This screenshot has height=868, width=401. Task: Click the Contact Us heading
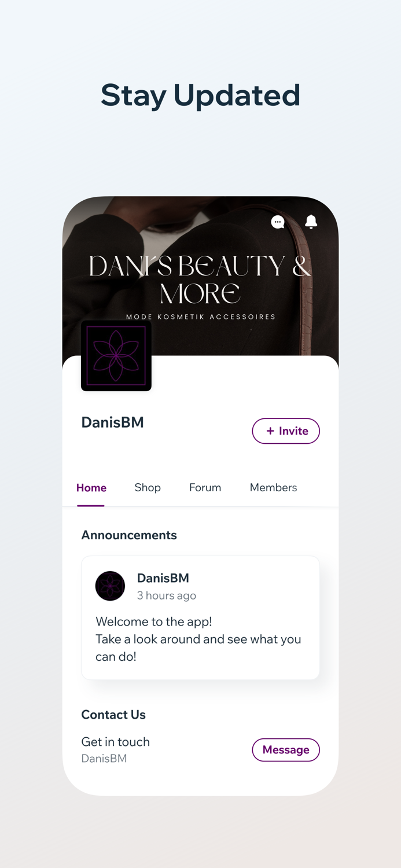tap(113, 715)
